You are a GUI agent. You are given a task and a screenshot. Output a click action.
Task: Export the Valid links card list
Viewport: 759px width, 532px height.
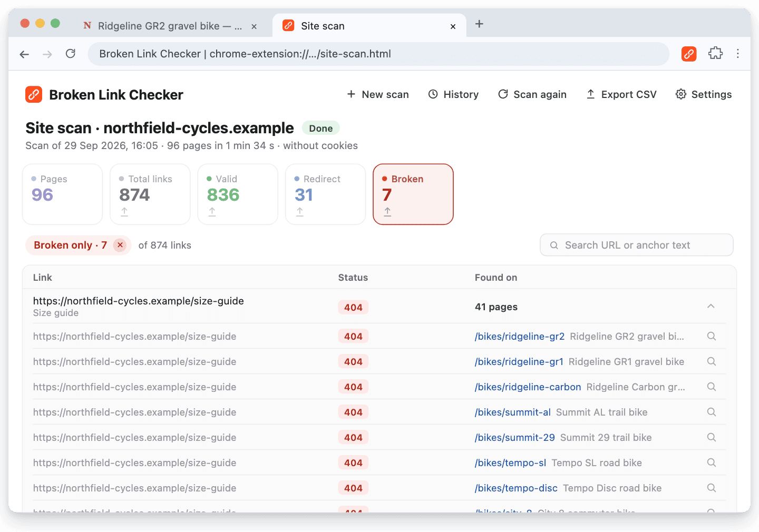[212, 212]
